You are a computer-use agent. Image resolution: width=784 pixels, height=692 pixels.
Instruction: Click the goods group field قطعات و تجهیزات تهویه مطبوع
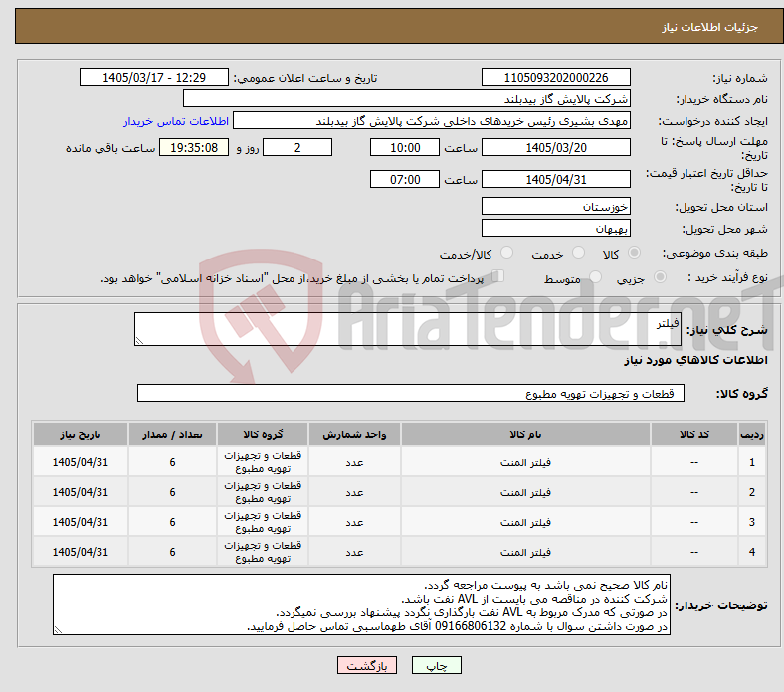tap(411, 393)
